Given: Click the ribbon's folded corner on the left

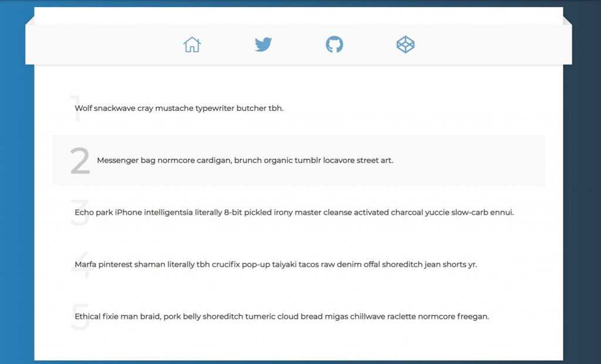Looking at the screenshot, I should point(30,21).
